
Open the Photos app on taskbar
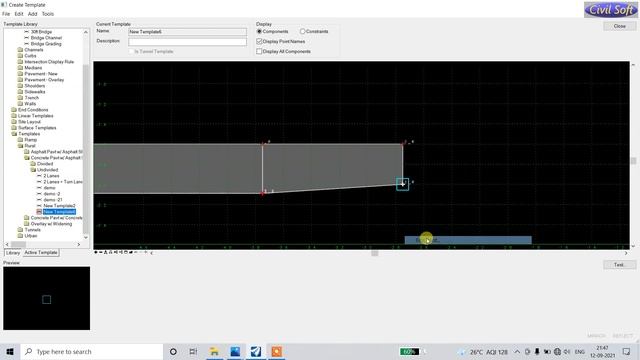click(235, 351)
